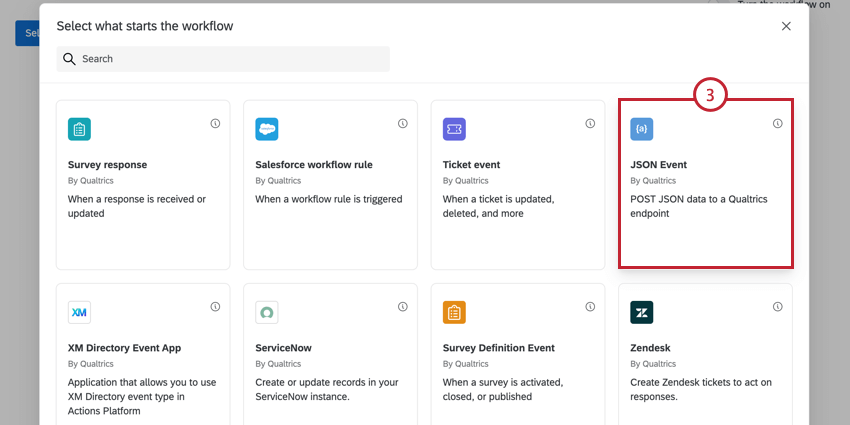Open info for Survey response card
The width and height of the screenshot is (850, 425).
[215, 124]
